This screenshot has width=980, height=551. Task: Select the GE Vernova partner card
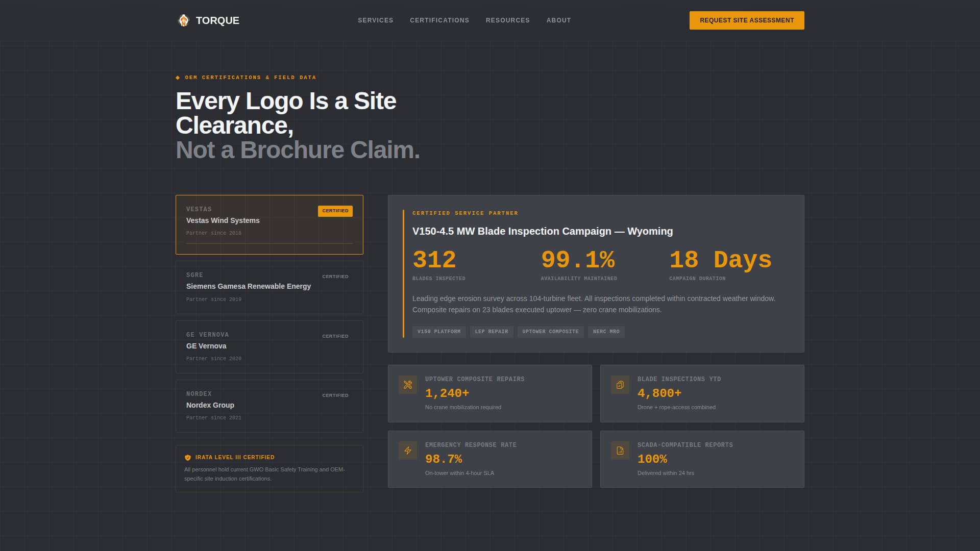(269, 347)
